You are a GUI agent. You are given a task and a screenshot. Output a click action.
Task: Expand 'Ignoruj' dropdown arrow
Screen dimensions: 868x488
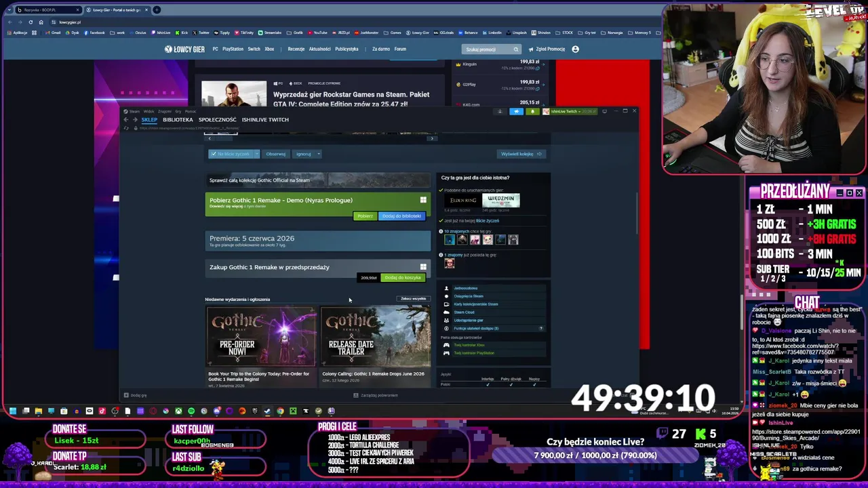tap(319, 154)
